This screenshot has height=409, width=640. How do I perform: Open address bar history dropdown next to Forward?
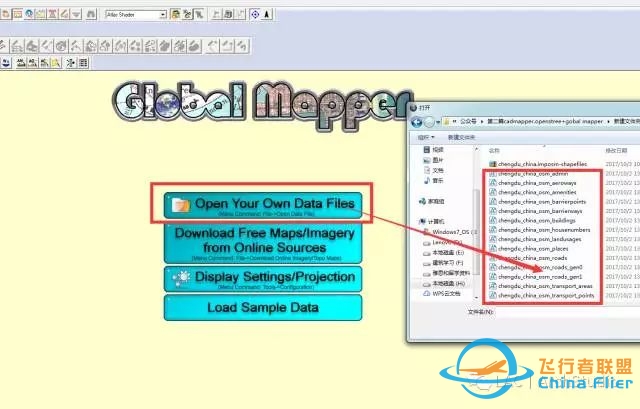[x=438, y=122]
